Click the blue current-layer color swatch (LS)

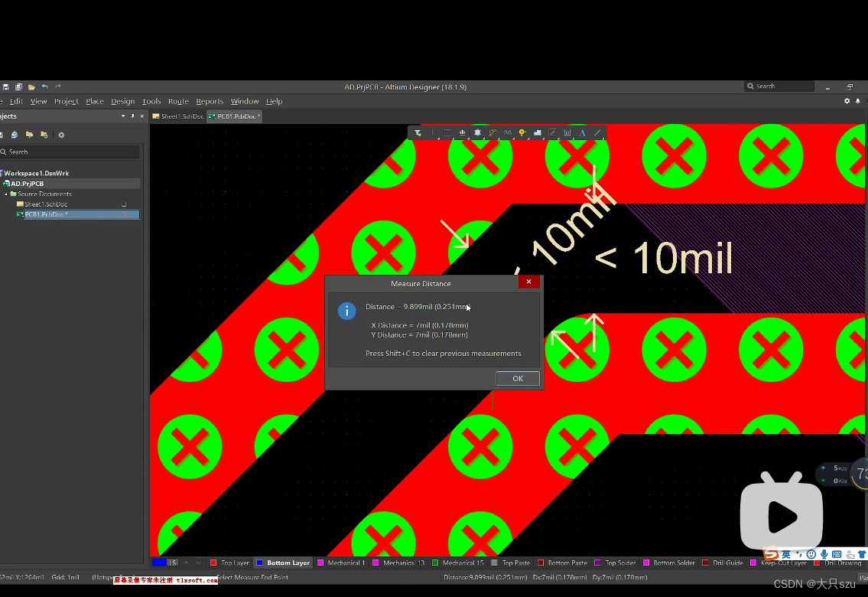[x=159, y=563]
